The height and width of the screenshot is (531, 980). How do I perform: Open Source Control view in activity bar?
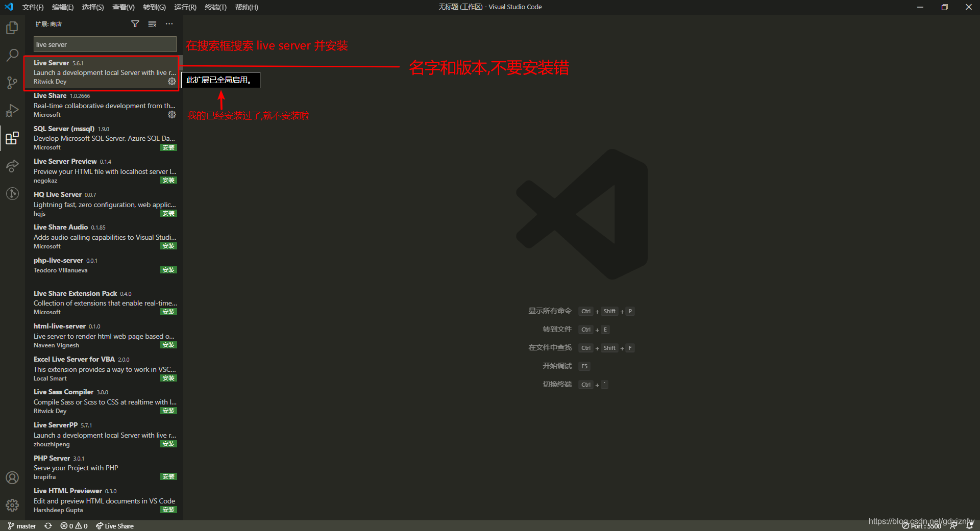point(12,83)
